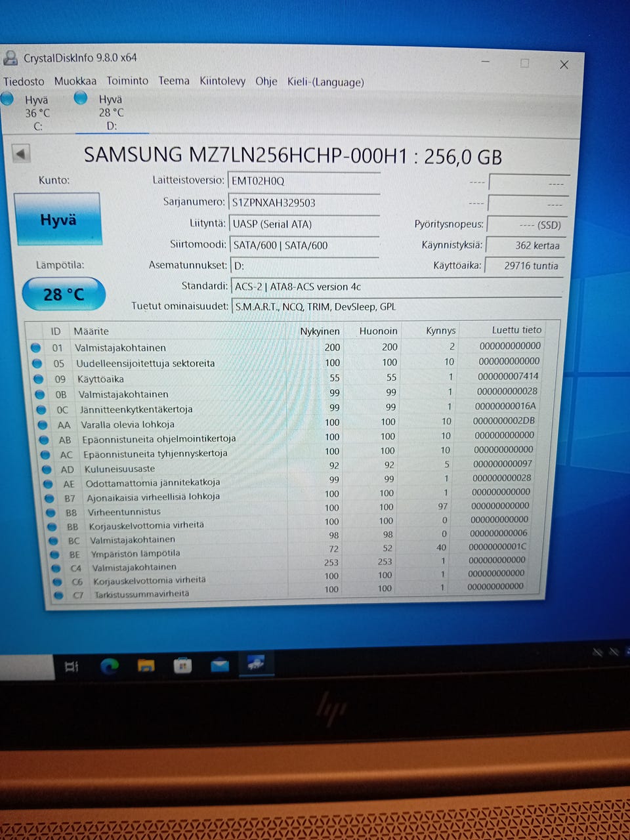Click the Käynnistyksiä field showing 362 kertaa
The width and height of the screenshot is (630, 840).
[x=525, y=245]
